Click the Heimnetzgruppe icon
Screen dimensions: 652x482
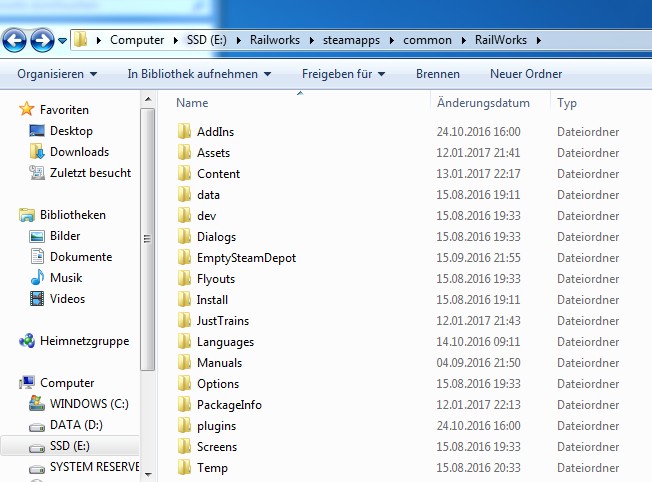27,341
